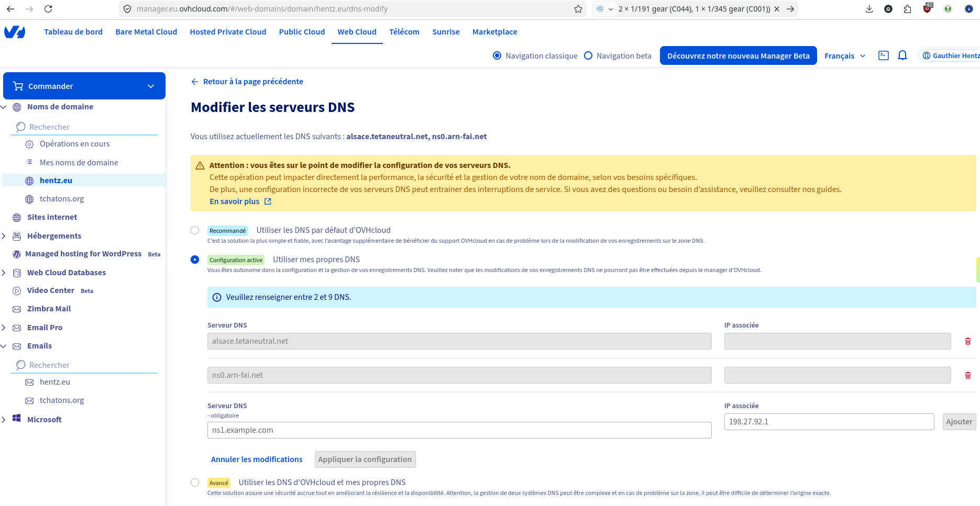
Task: Open browser downloads icon
Action: tap(869, 9)
